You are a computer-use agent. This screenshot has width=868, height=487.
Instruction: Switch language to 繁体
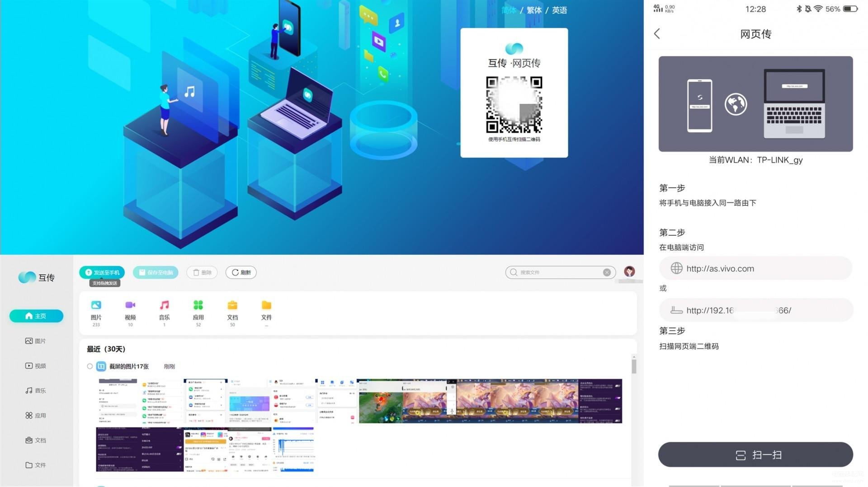[534, 10]
